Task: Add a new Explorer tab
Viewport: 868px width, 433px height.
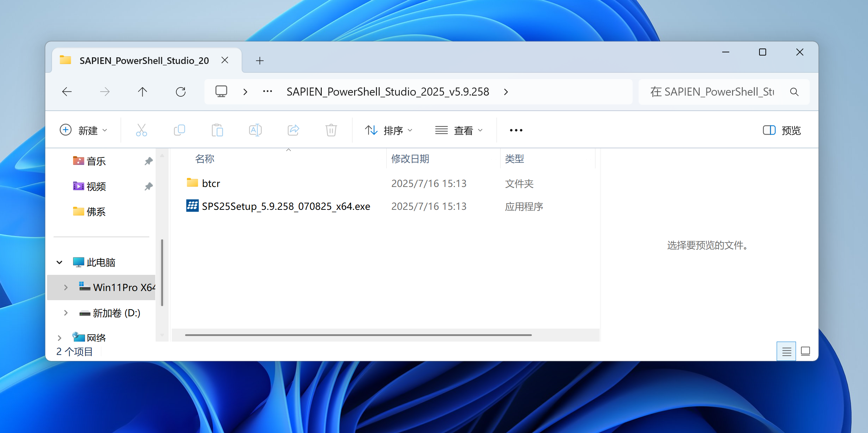Action: (260, 60)
